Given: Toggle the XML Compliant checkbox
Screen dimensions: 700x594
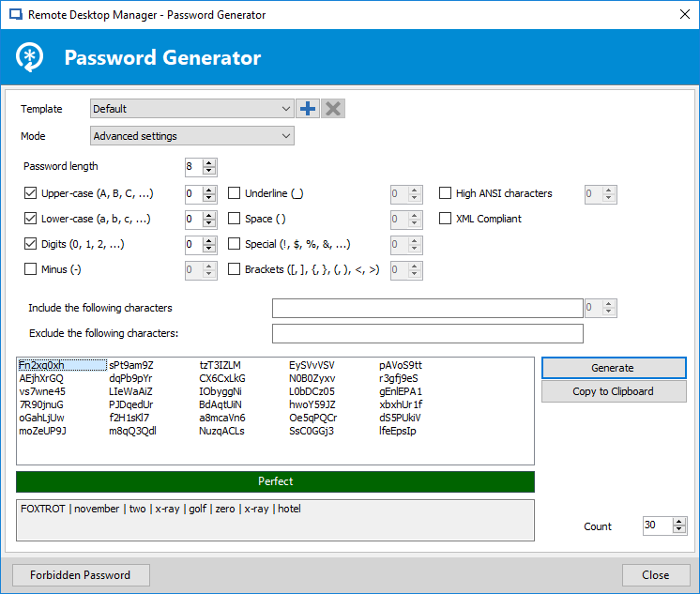Looking at the screenshot, I should click(446, 219).
